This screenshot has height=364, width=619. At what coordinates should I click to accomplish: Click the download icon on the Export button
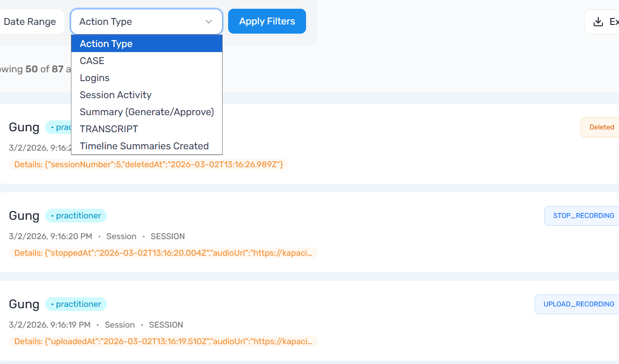click(598, 22)
